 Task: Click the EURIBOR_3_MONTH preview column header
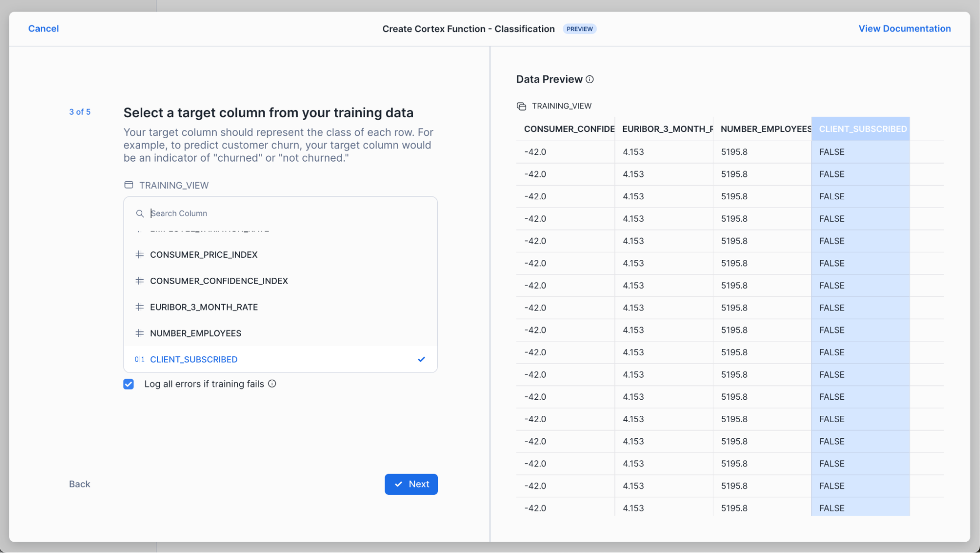667,129
